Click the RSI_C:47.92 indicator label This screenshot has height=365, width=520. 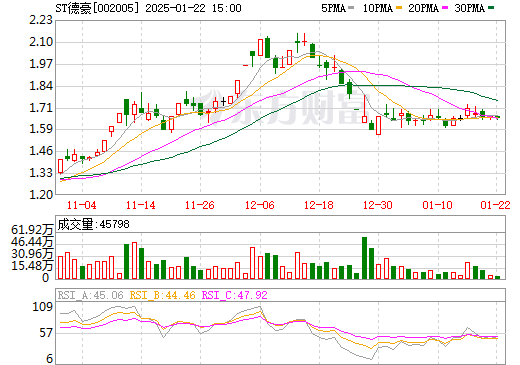[x=235, y=295]
